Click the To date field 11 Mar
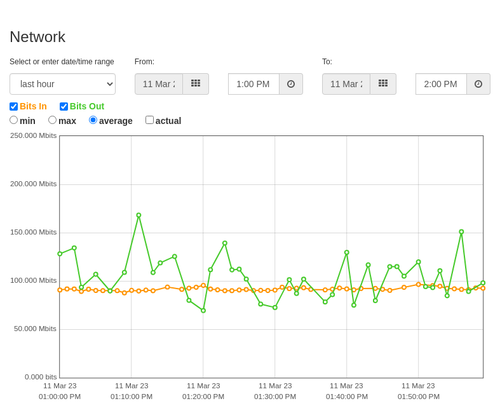The image size is (500, 403). (x=346, y=84)
